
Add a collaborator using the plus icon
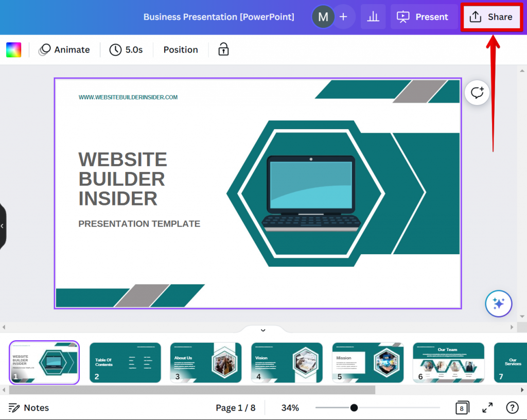coord(343,17)
